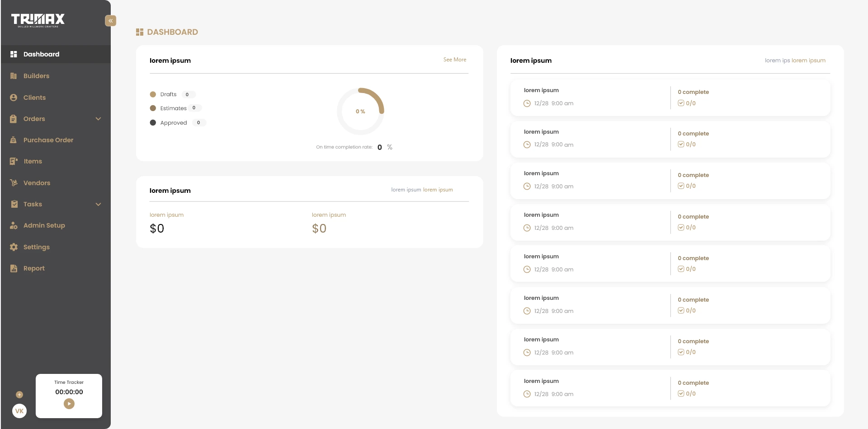Click the Vendors cart icon

(x=14, y=183)
